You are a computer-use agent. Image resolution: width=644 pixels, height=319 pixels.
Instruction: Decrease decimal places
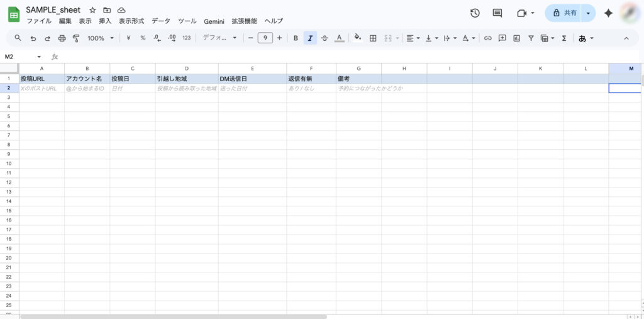(157, 38)
